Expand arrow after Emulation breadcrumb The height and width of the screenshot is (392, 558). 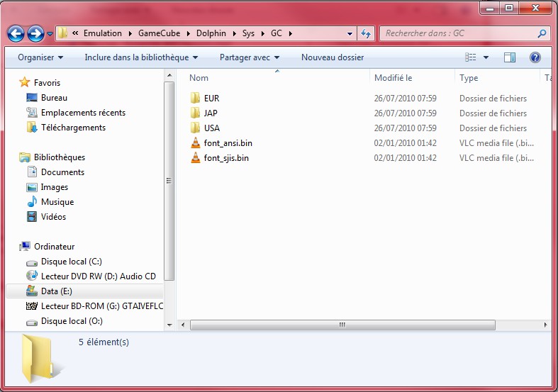coord(130,33)
